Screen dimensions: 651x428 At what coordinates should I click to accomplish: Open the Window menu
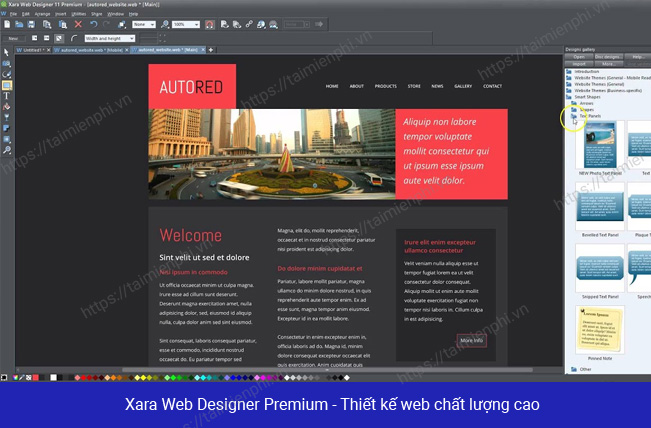115,14
